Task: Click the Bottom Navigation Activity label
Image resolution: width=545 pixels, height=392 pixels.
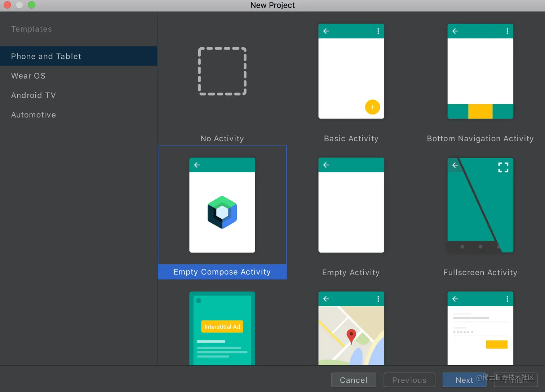Action: 480,138
